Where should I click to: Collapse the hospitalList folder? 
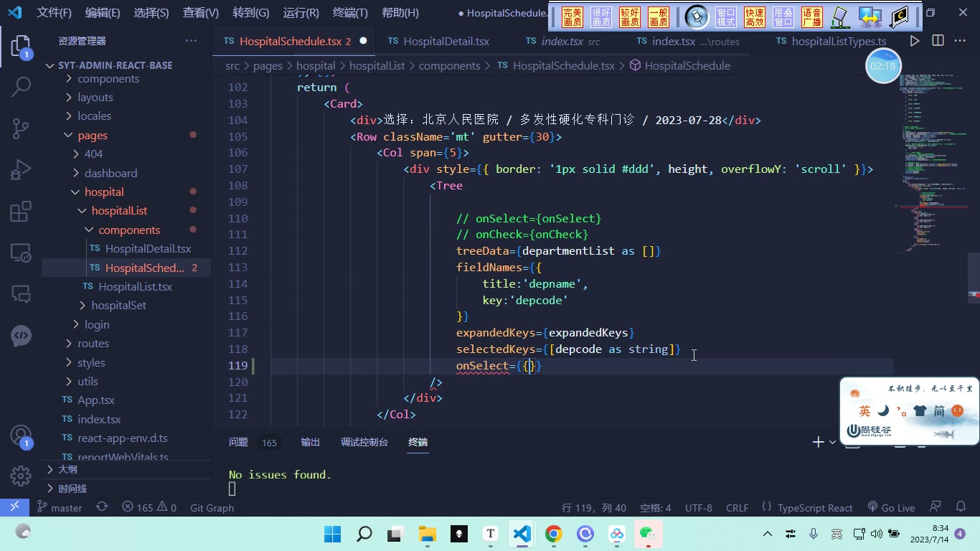click(x=119, y=210)
